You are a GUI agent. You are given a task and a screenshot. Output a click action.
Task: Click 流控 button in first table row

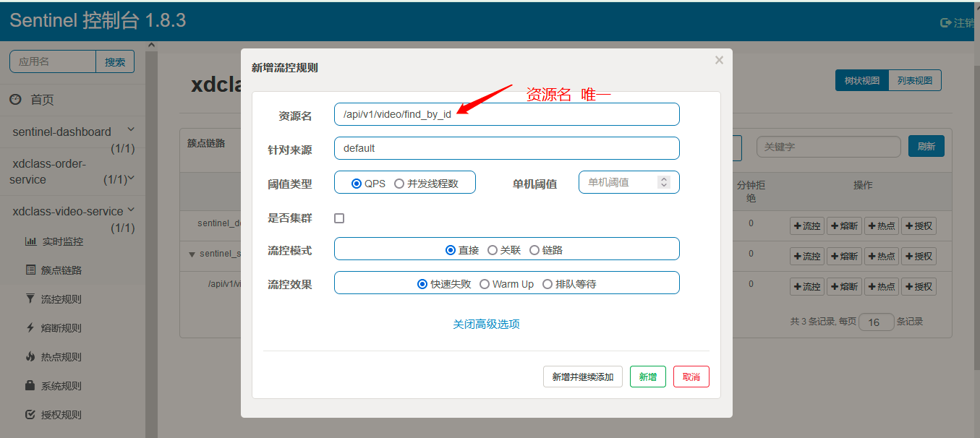[x=807, y=226]
